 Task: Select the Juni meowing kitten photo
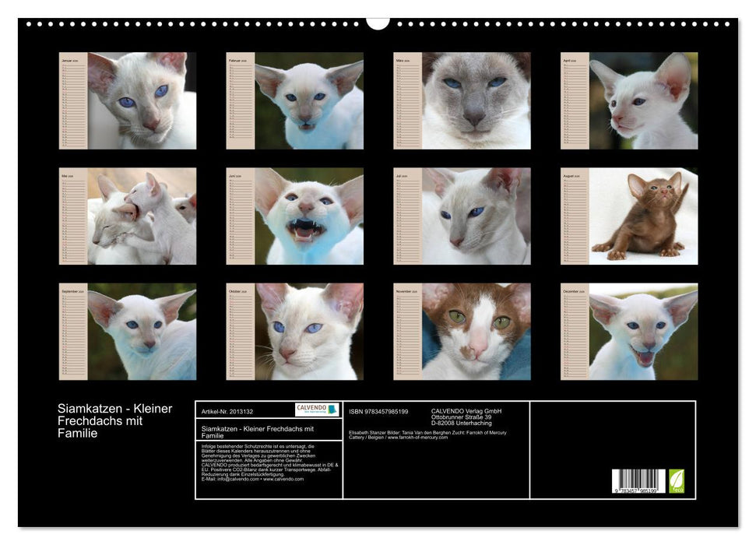(309, 216)
